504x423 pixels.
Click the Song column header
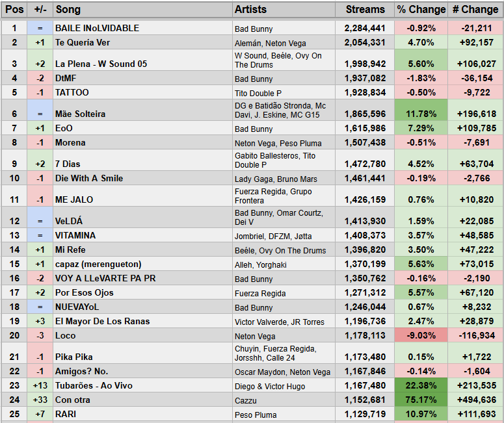click(142, 10)
